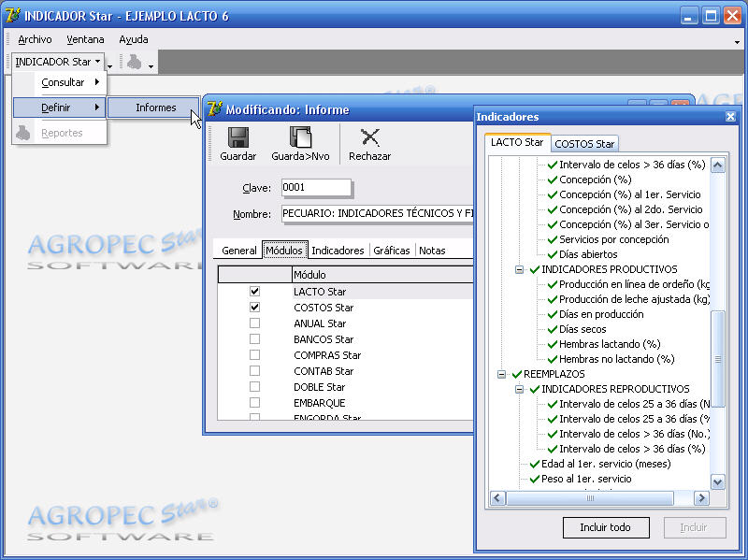Open the Indicadores tab in Informe window
Viewport: 748px width, 560px height.
pyautogui.click(x=338, y=251)
